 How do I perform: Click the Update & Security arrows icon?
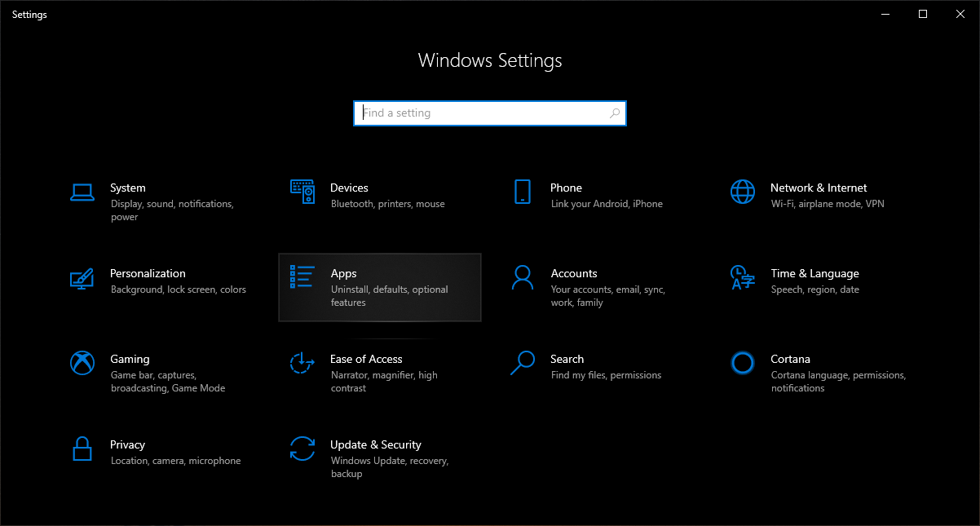[302, 449]
